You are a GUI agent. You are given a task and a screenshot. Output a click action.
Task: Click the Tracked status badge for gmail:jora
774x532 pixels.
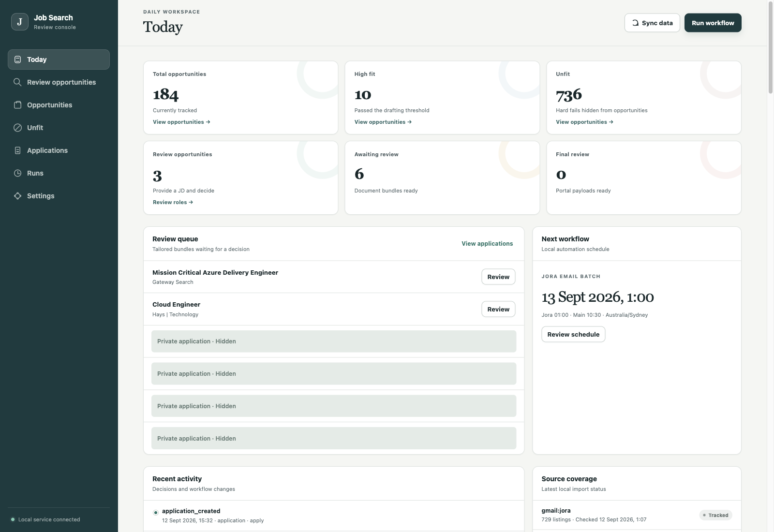coord(716,515)
